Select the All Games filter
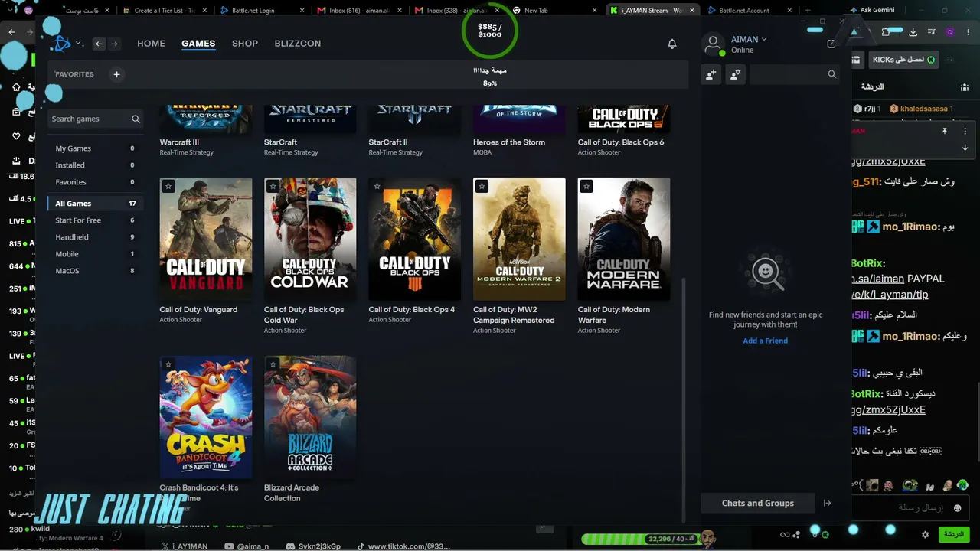980x551 pixels. (x=95, y=204)
